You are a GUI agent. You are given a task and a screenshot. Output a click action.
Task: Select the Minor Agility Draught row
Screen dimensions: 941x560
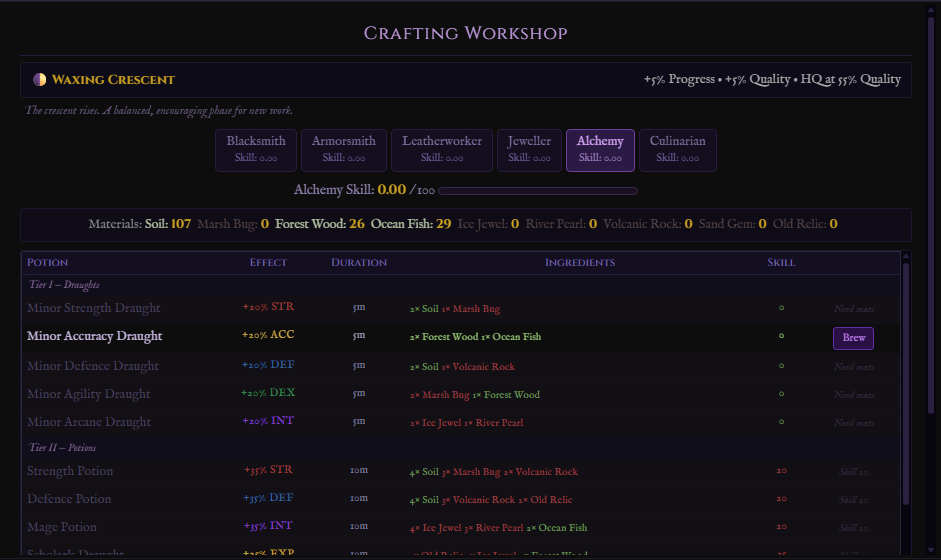click(461, 394)
